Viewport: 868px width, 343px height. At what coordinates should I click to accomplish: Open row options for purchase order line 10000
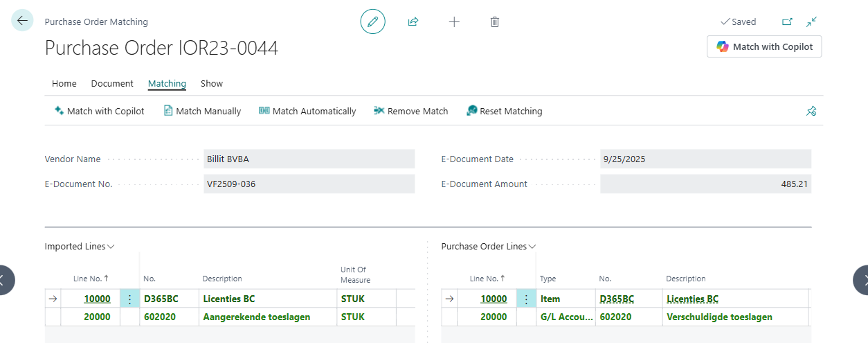coord(526,299)
